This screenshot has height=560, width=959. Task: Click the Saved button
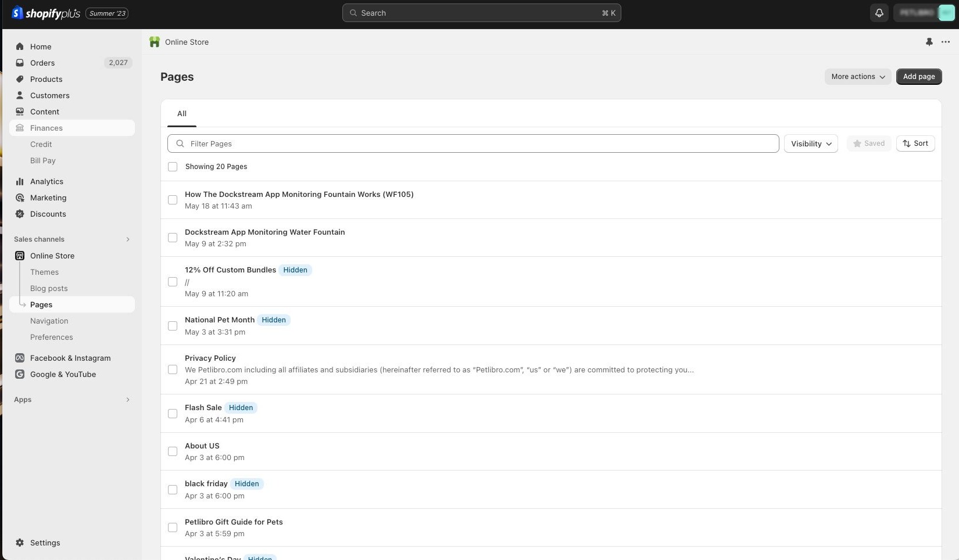click(868, 143)
